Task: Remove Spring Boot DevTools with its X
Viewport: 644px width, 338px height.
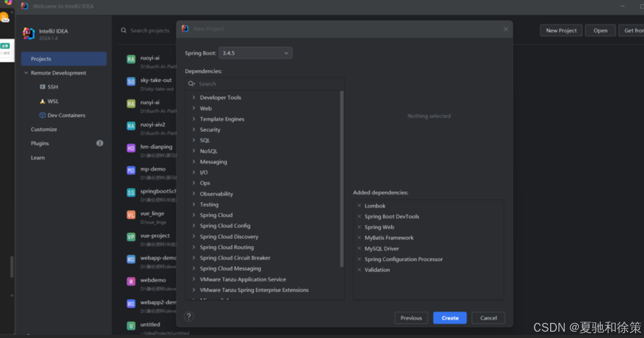Action: (359, 216)
